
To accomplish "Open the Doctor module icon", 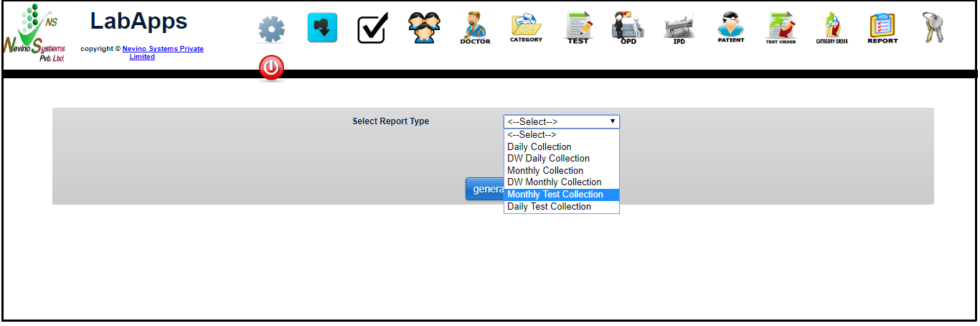I will 475,28.
